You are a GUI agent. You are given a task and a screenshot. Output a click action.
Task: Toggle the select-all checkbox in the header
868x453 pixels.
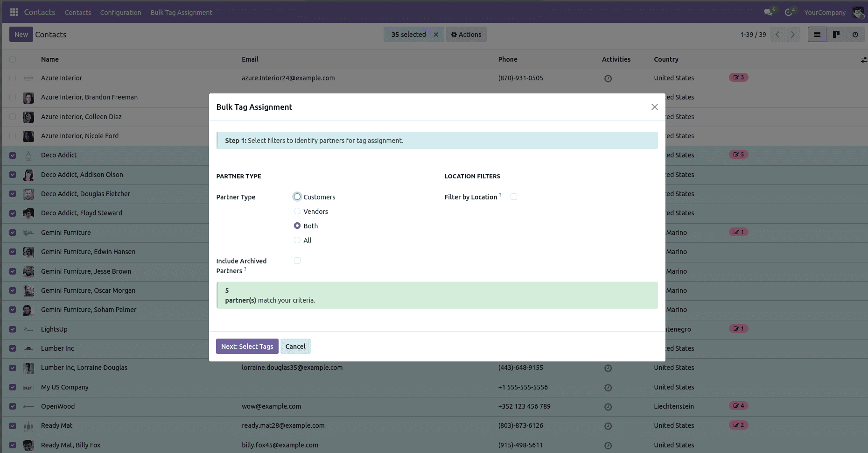point(12,59)
